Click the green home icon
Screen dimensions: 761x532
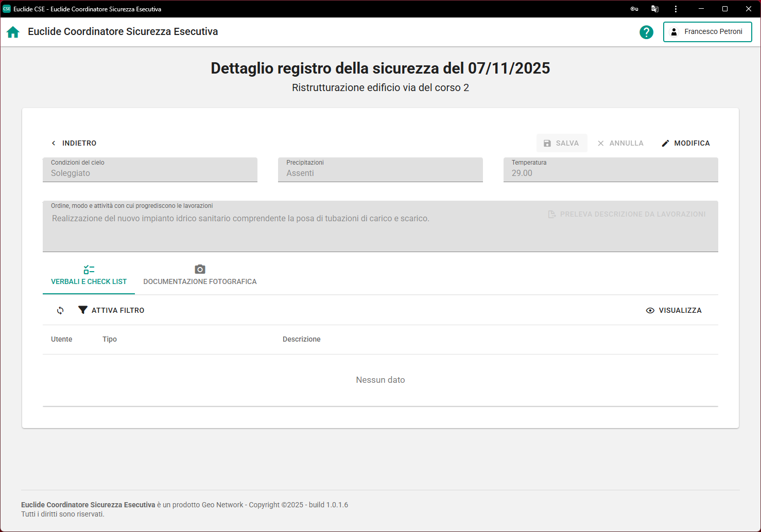click(x=13, y=32)
